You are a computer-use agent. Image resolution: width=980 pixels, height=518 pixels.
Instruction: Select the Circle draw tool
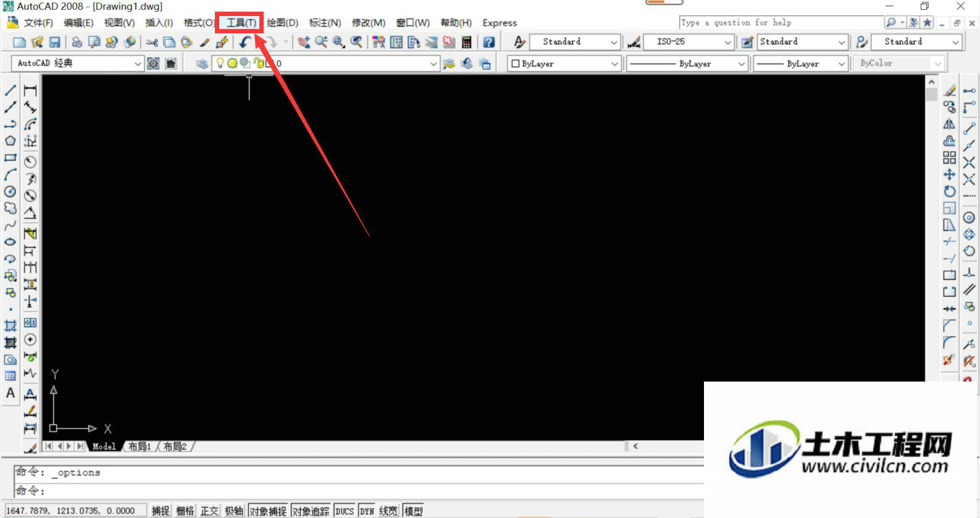[x=10, y=191]
